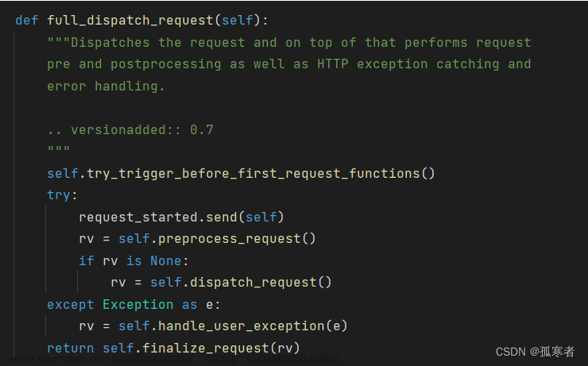This screenshot has height=366, width=588.
Task: Click the Exception class name
Action: pos(138,304)
